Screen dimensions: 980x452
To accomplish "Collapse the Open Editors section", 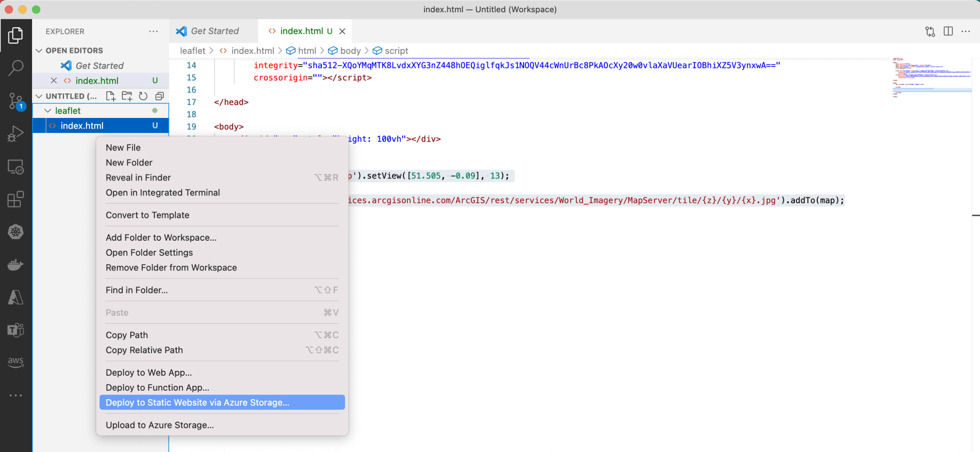I will (39, 51).
